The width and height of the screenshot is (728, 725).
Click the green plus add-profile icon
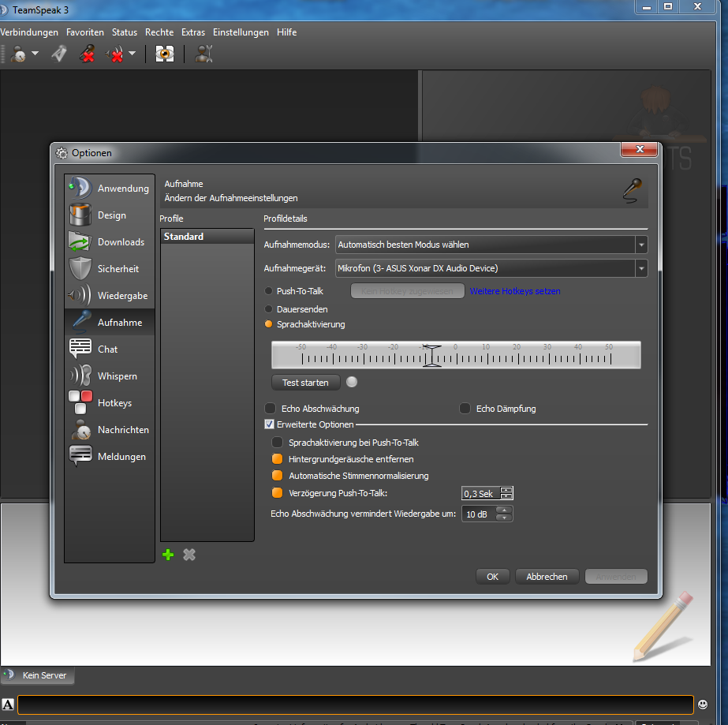coord(168,555)
